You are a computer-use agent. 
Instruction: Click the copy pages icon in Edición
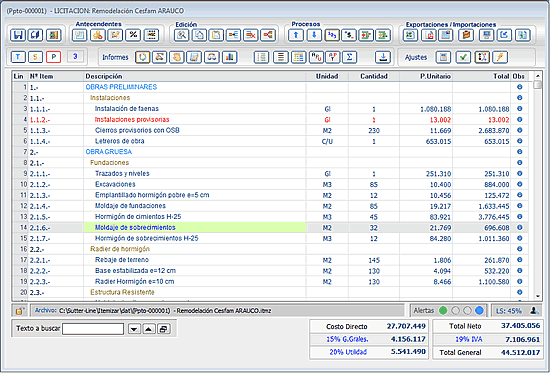(199, 35)
